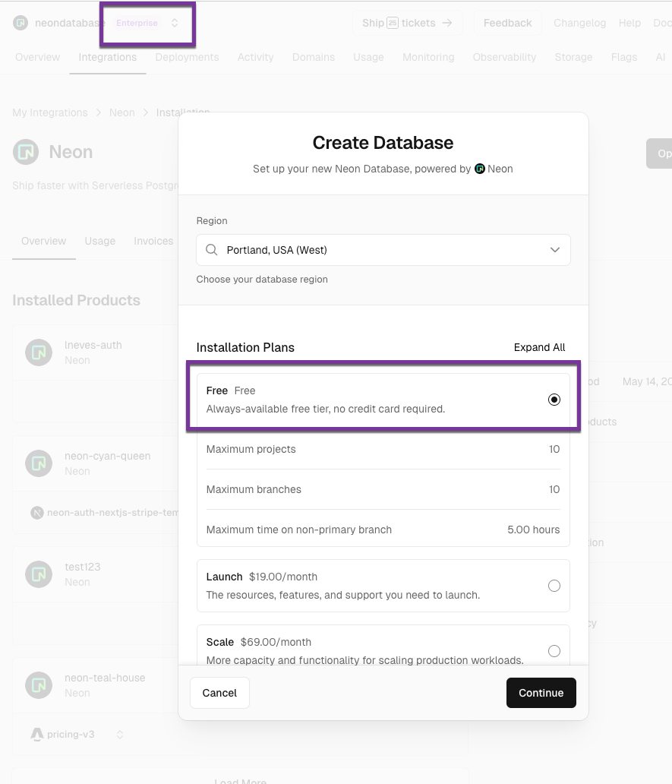Go to the Flags tab
672x784 pixels.
click(624, 57)
